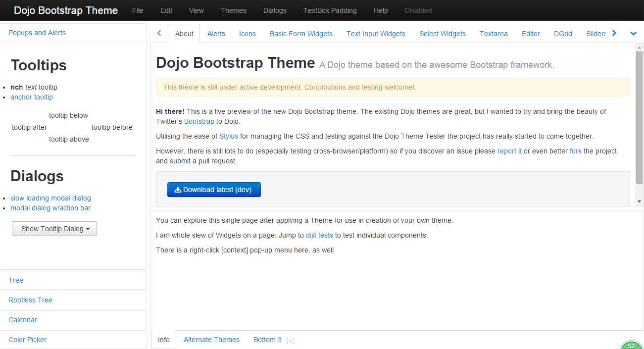
Task: Click the report it link
Action: tap(509, 151)
